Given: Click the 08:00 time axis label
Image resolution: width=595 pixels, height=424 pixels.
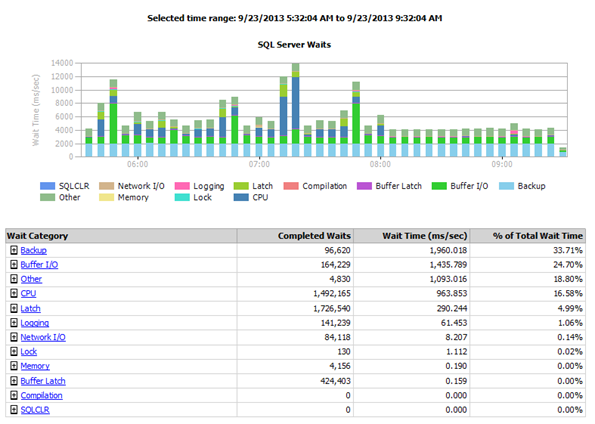Looking at the screenshot, I should [380, 164].
